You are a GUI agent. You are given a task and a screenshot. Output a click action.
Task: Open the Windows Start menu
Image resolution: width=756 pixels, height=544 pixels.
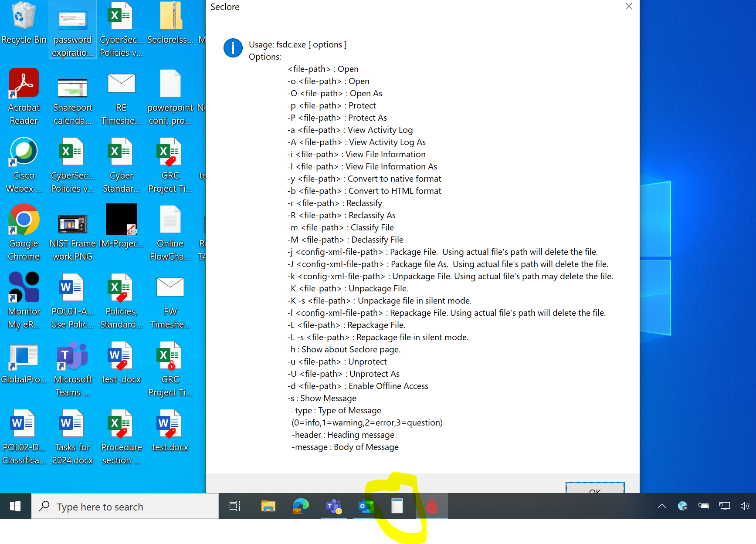(x=15, y=506)
